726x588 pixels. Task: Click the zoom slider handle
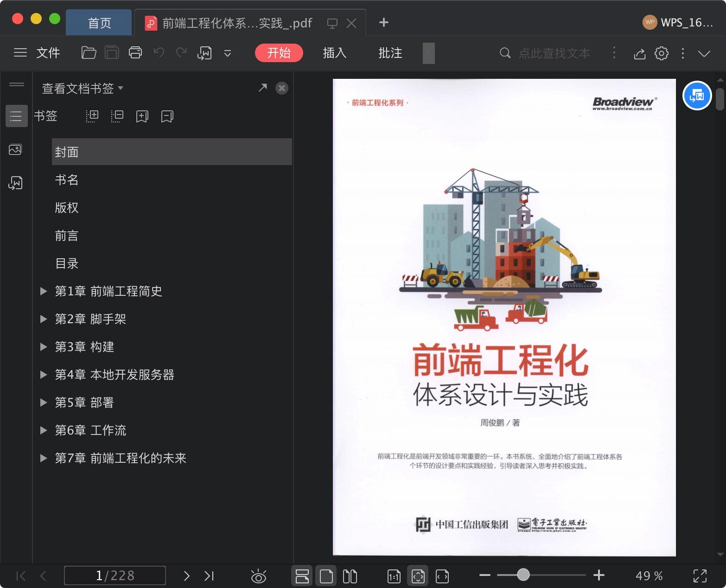click(523, 575)
